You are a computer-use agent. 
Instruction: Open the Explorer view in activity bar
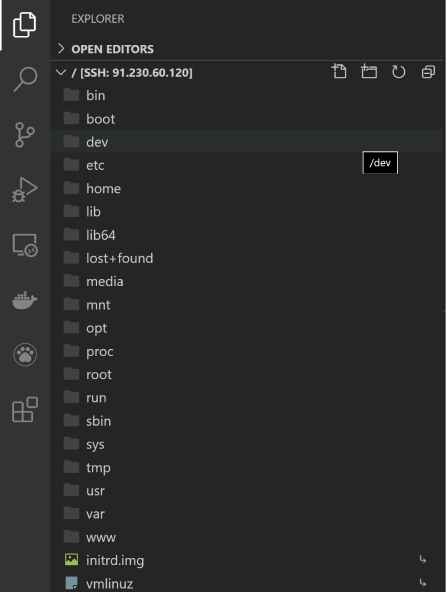pyautogui.click(x=25, y=25)
